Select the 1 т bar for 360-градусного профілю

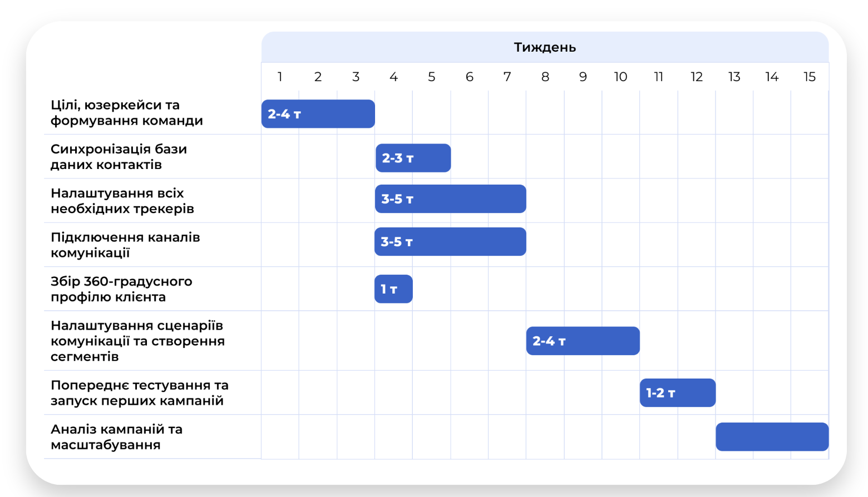[393, 289]
